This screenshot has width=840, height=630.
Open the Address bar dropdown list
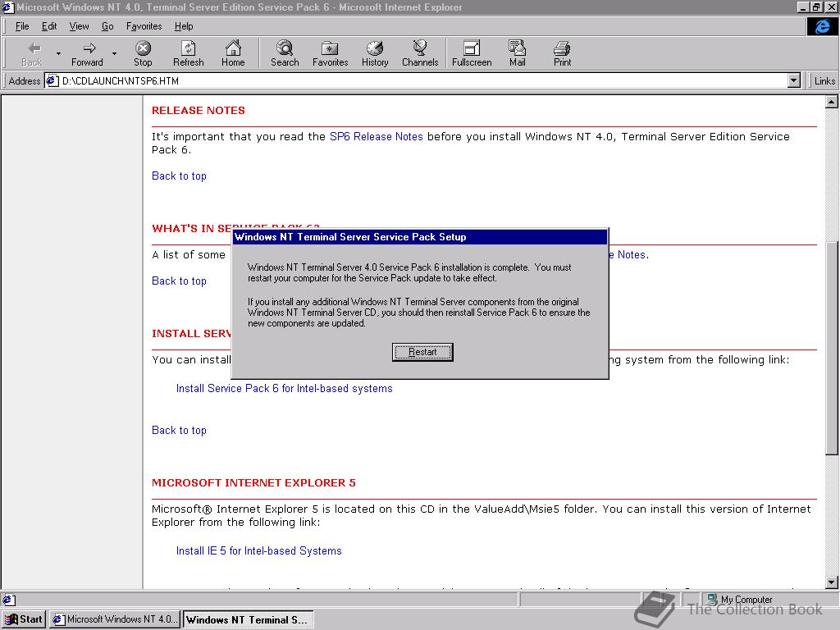[x=794, y=81]
